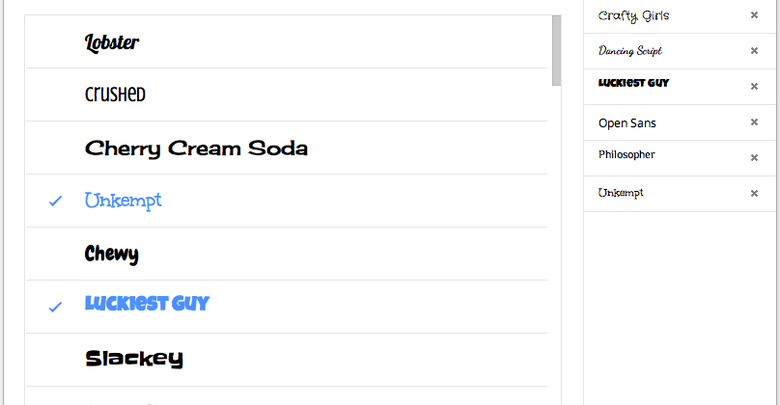Click Dancing Script in the sidebar list

click(630, 51)
